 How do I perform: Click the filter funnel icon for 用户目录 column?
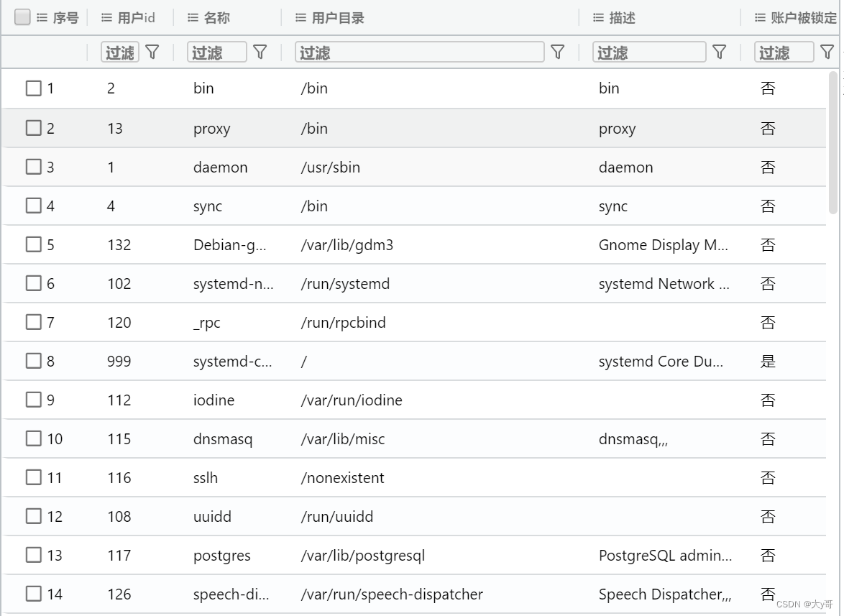coord(558,52)
